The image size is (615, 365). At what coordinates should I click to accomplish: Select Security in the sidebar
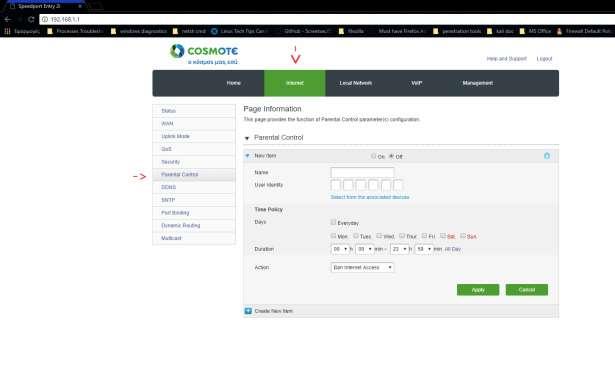194,162
